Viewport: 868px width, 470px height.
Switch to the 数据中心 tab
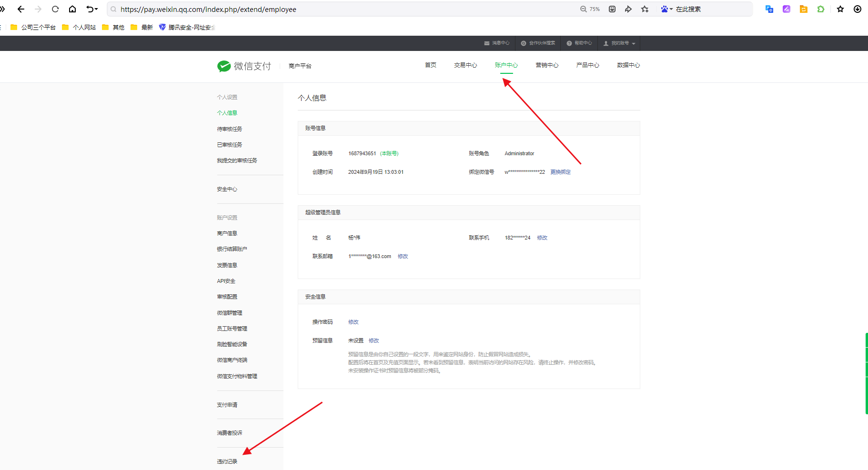click(x=628, y=65)
